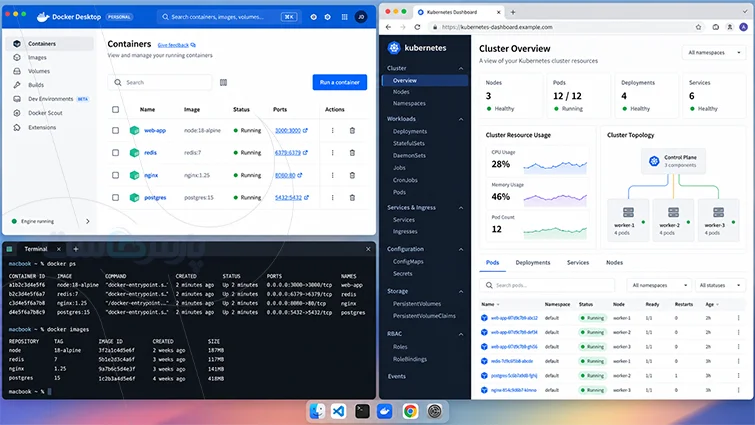Open the redis container name link
This screenshot has width=755, height=425.
pyautogui.click(x=150, y=153)
